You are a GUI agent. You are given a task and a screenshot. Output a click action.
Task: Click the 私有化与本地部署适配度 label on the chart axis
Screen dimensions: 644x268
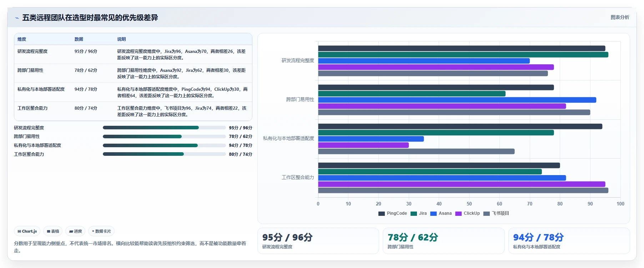(288, 139)
